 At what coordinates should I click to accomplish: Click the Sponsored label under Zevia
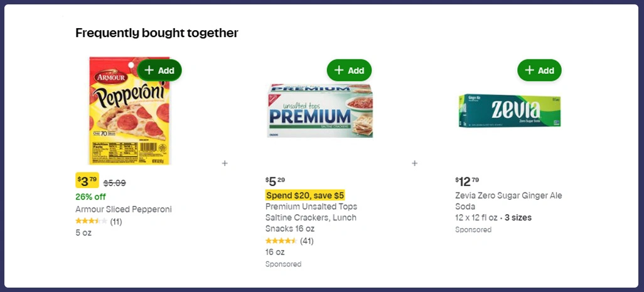(x=473, y=230)
